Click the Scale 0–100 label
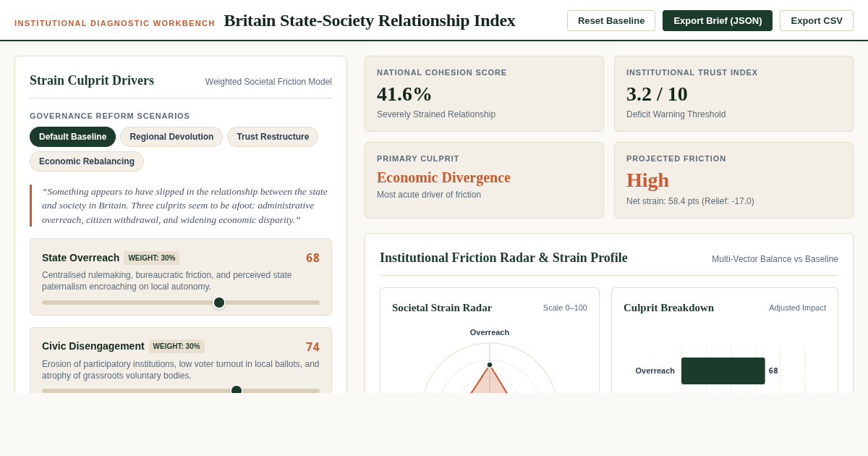Screen dimensions: 868x456 click(x=565, y=308)
